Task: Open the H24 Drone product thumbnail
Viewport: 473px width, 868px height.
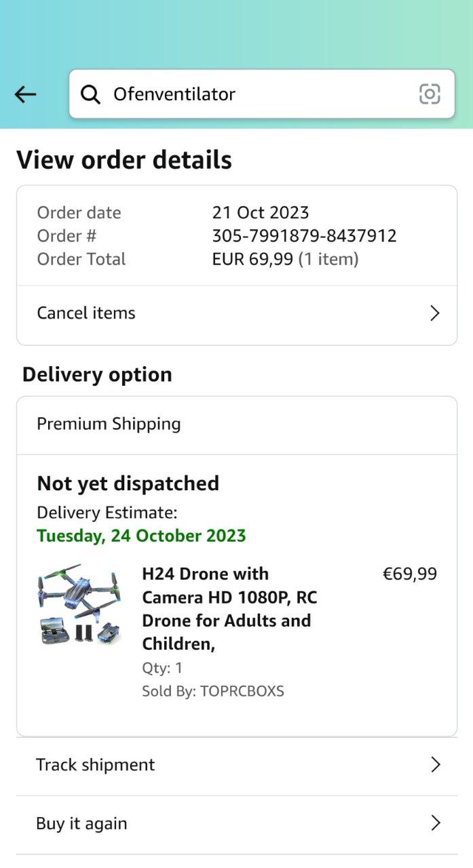Action: point(79,604)
